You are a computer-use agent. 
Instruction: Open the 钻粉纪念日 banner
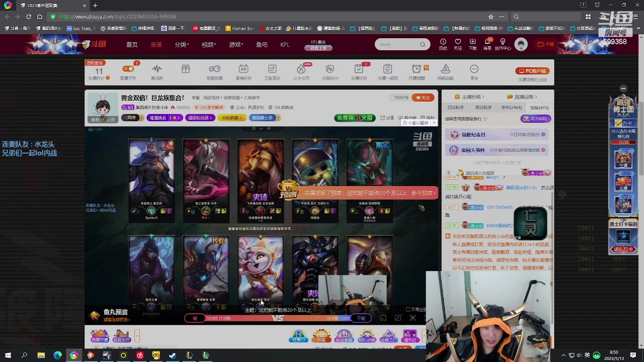tap(497, 135)
